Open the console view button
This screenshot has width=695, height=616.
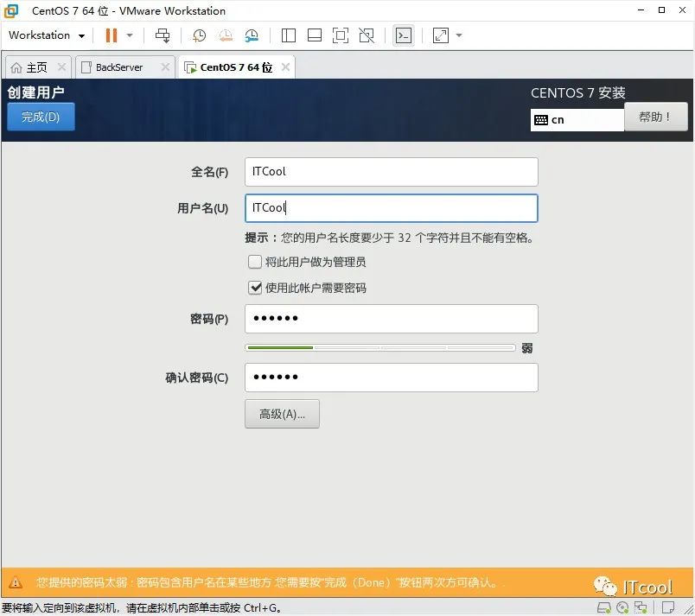click(404, 35)
